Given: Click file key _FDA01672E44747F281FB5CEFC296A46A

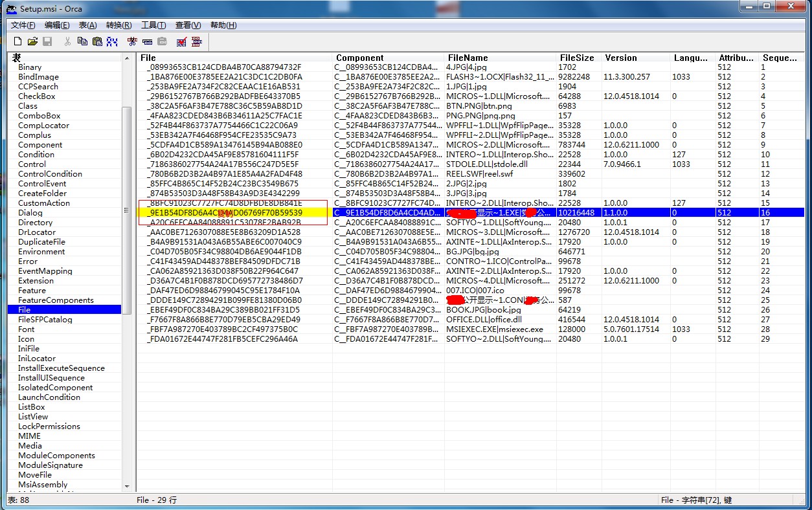Looking at the screenshot, I should point(222,339).
